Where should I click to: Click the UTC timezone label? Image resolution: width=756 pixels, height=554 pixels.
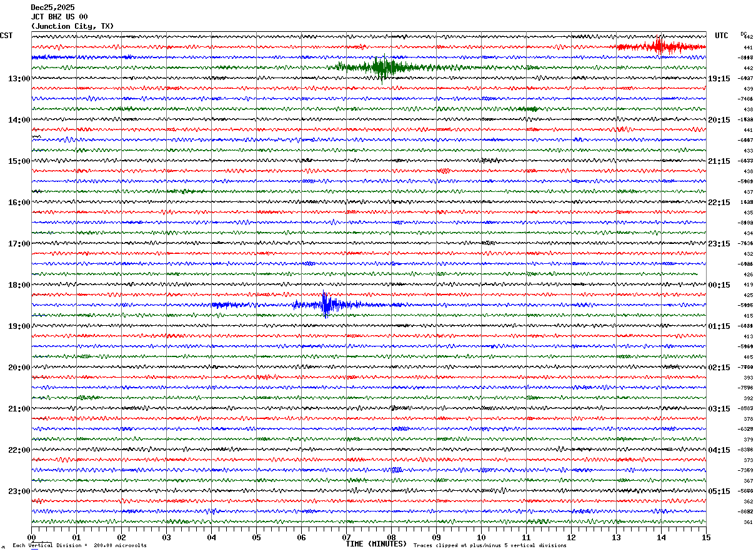pos(722,36)
